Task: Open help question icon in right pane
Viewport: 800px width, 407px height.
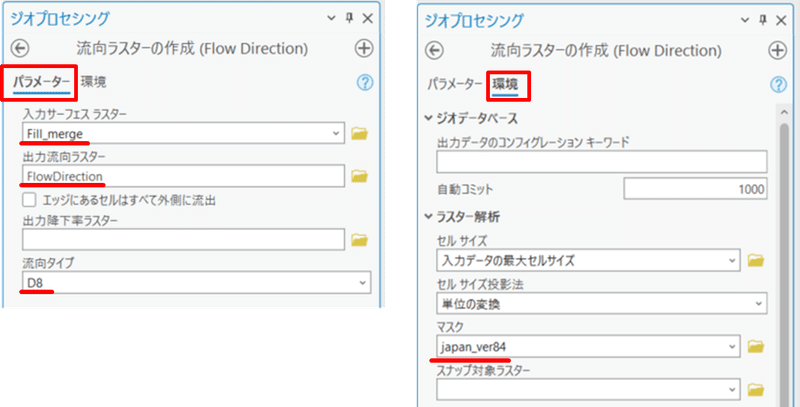Action: (x=778, y=85)
